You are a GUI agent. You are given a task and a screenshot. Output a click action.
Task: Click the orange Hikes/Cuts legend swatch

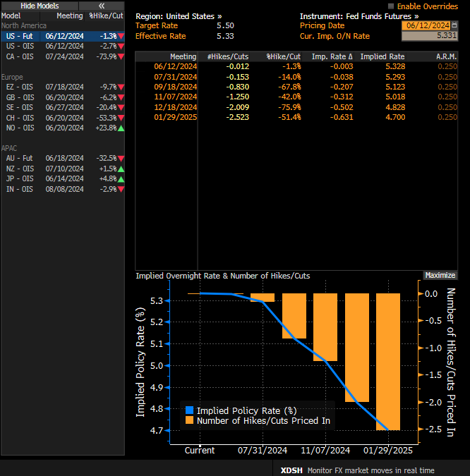click(x=188, y=420)
